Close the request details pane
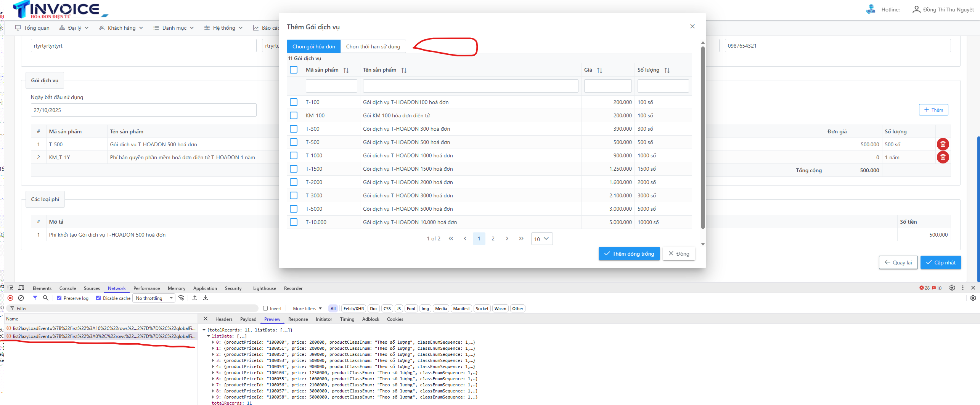The width and height of the screenshot is (980, 405). (x=206, y=319)
